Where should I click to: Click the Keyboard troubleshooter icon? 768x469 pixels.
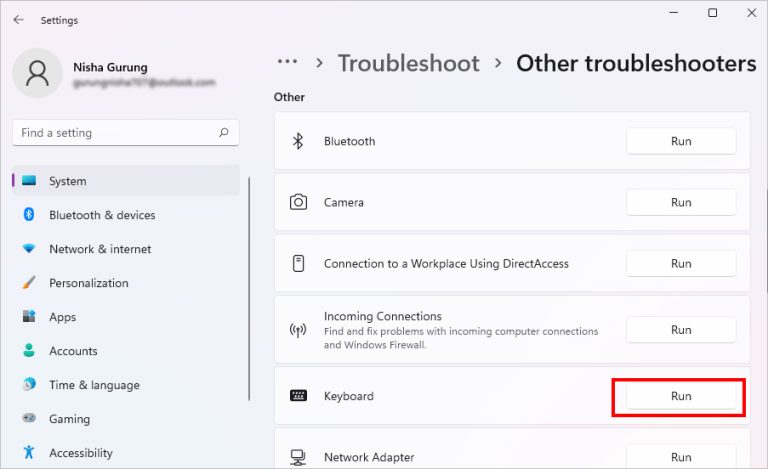tap(298, 396)
